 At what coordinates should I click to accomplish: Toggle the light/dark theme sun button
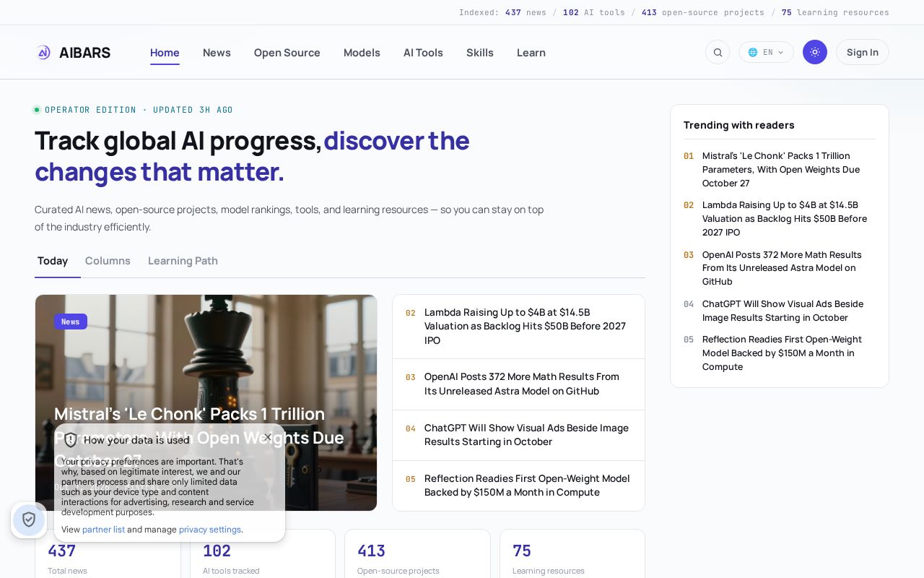coord(815,52)
